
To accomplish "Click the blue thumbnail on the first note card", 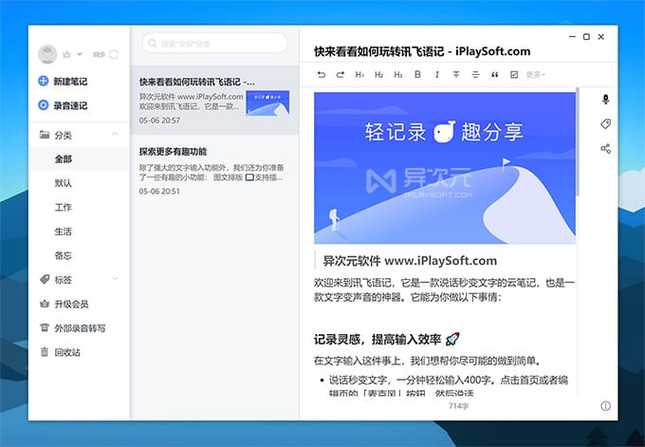I will 268,103.
